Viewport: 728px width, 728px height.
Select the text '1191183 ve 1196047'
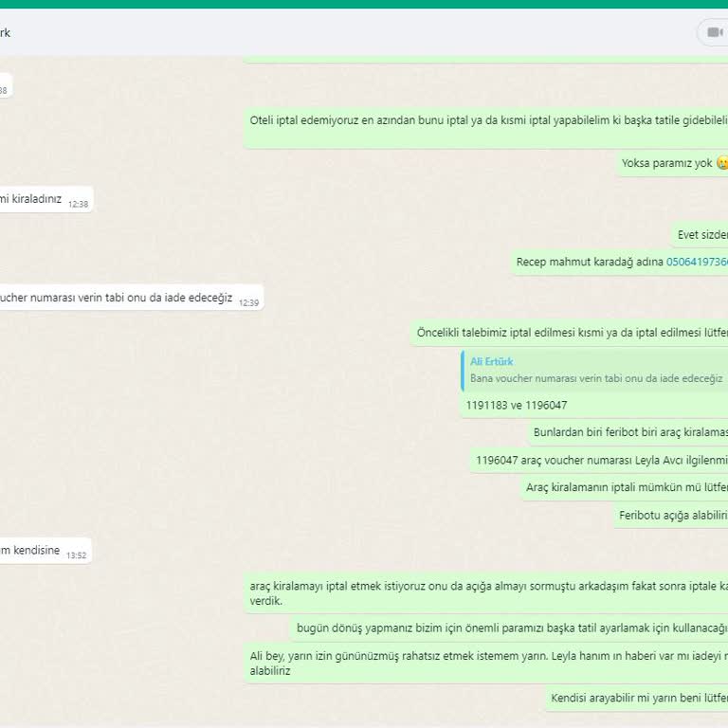coord(517,406)
